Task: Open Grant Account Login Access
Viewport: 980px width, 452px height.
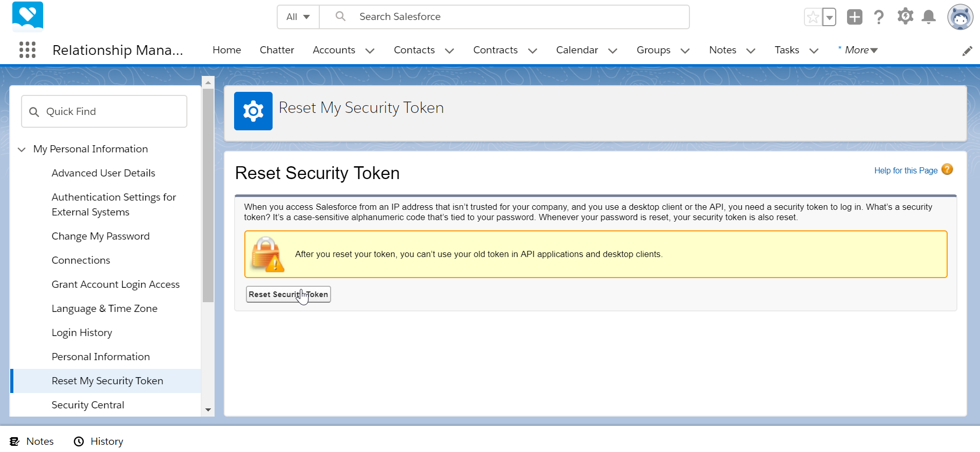Action: click(116, 284)
